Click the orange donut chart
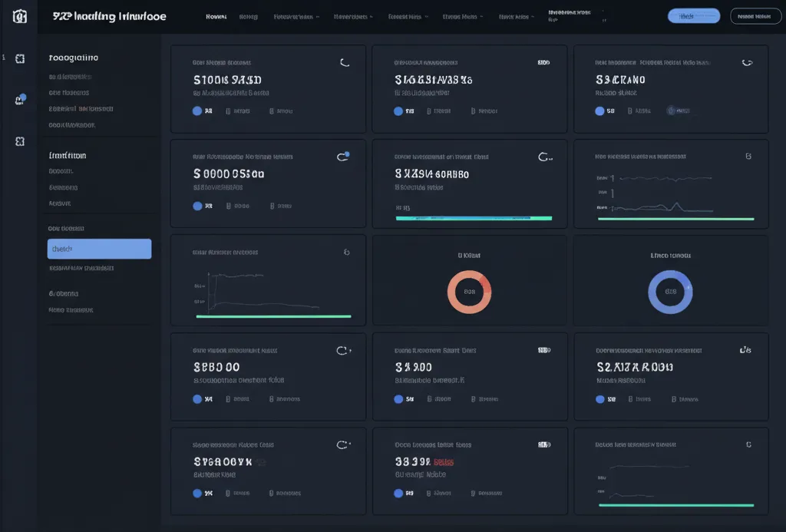Screen dimensions: 786x532 click(469, 292)
